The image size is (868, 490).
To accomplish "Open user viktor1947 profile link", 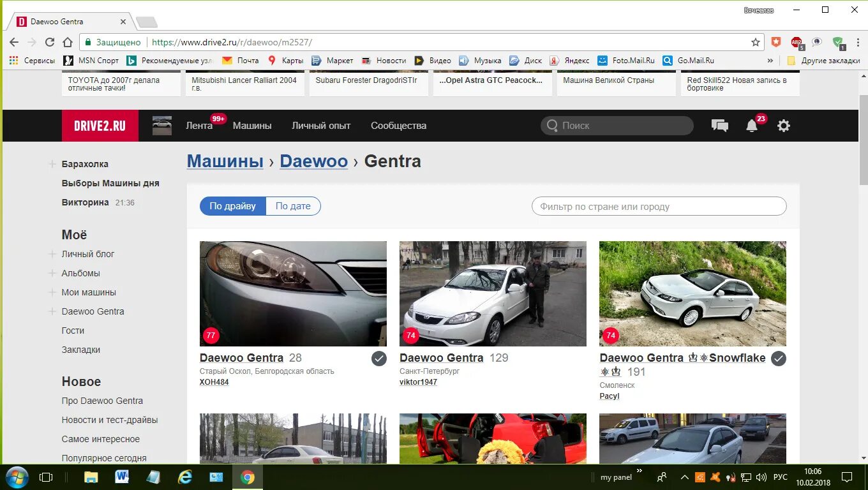I will 418,382.
